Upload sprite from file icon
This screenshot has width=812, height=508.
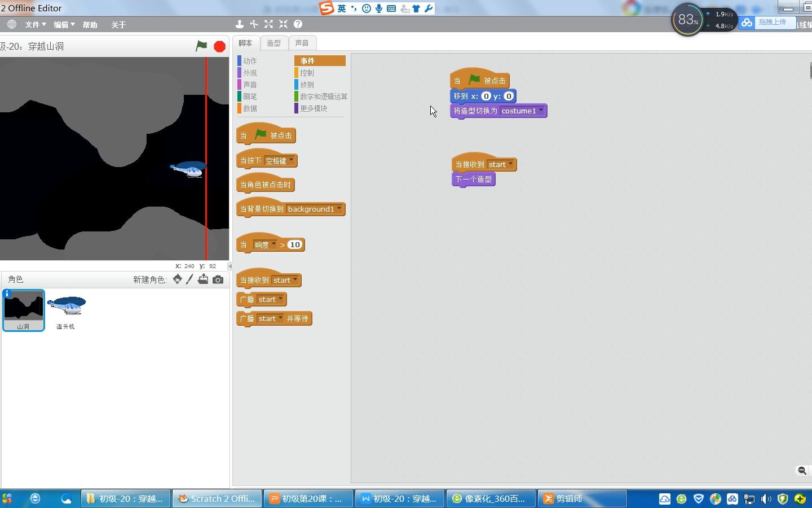click(x=203, y=279)
